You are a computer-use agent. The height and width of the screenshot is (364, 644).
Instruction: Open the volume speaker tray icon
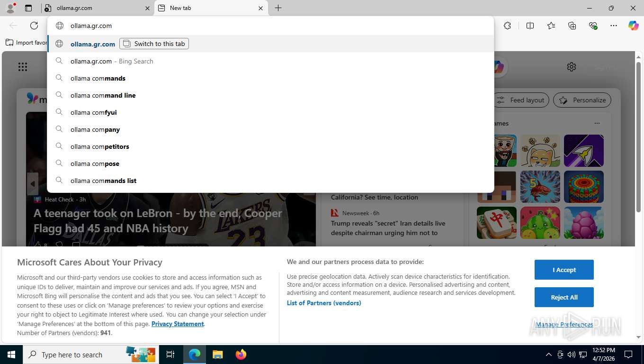572,355
